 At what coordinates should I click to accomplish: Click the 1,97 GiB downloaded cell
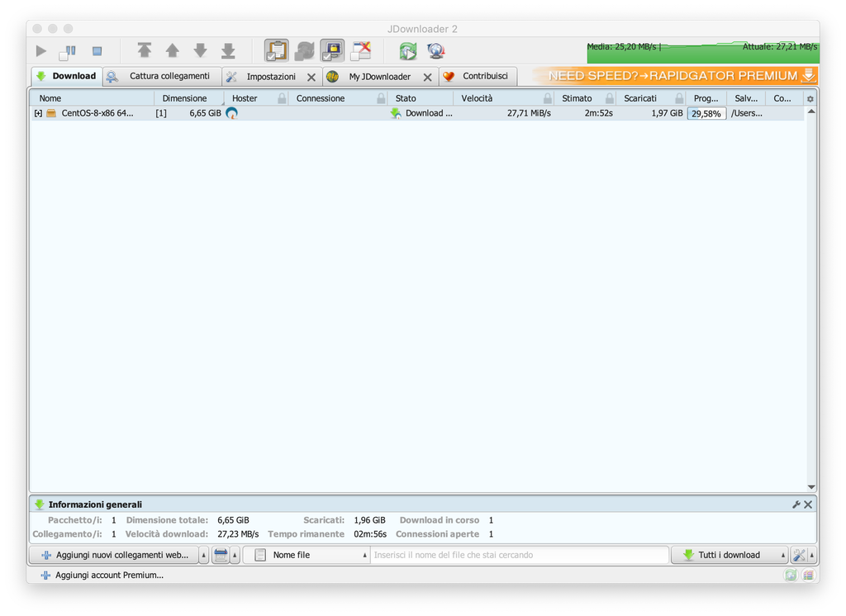[667, 113]
